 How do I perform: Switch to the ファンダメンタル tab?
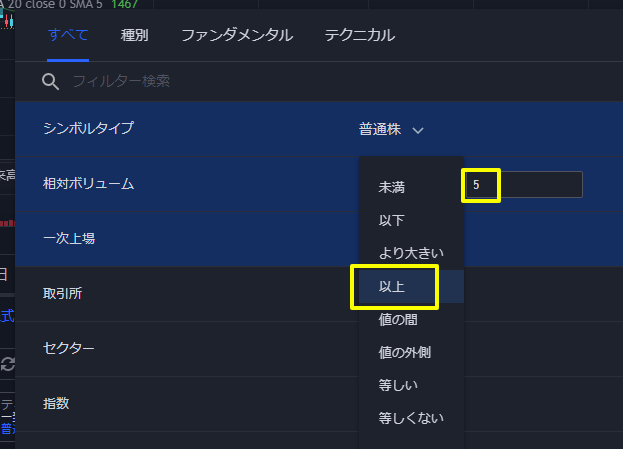[237, 35]
